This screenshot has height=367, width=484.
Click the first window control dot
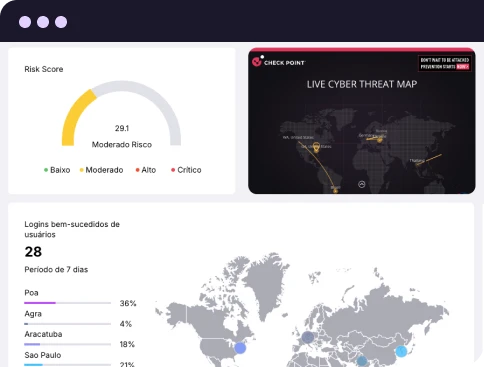(x=25, y=22)
